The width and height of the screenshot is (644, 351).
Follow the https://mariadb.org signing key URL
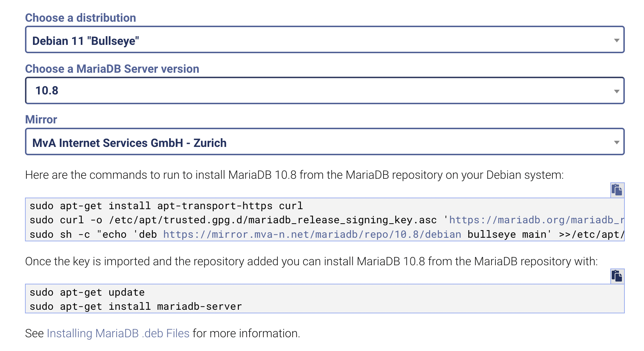(x=536, y=220)
